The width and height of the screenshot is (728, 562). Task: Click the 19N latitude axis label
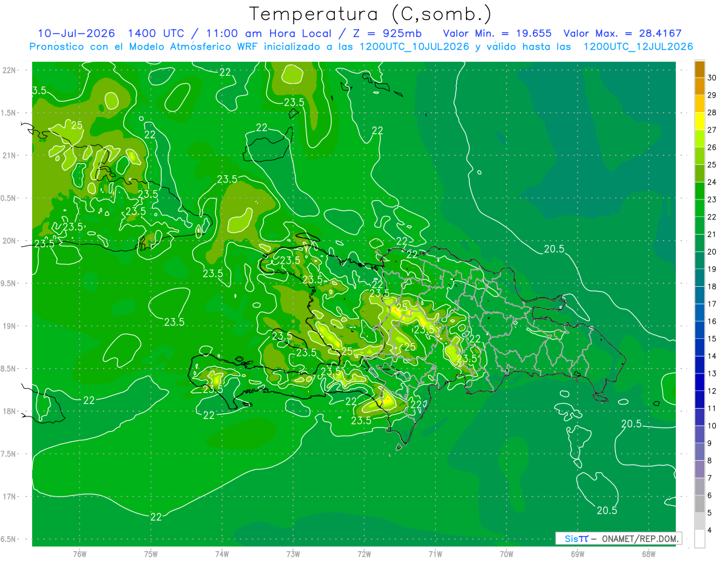click(10, 326)
